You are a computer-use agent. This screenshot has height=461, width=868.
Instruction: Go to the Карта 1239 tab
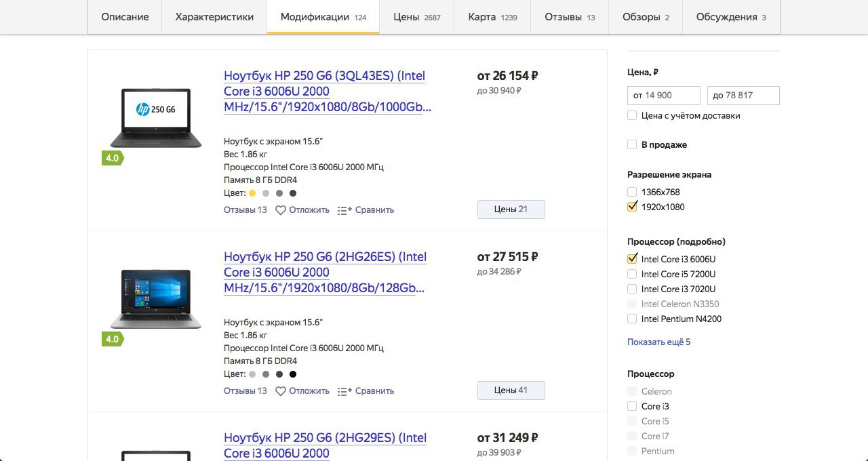click(x=492, y=17)
